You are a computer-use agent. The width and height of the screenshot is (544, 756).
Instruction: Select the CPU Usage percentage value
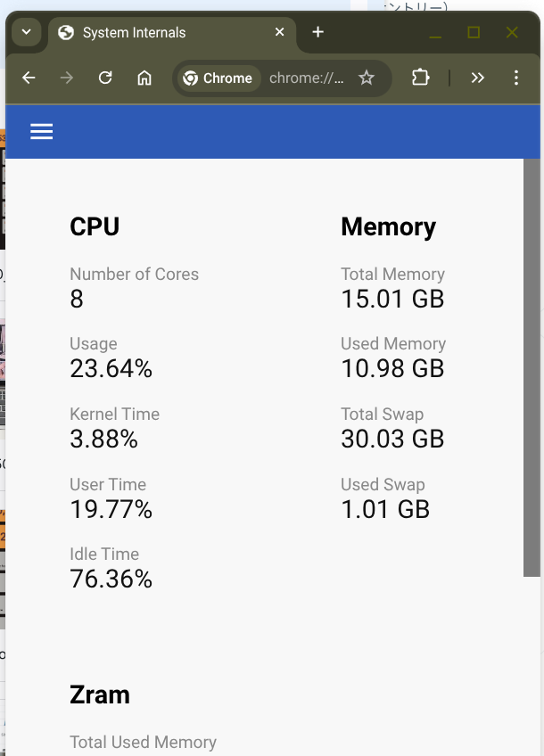111,368
